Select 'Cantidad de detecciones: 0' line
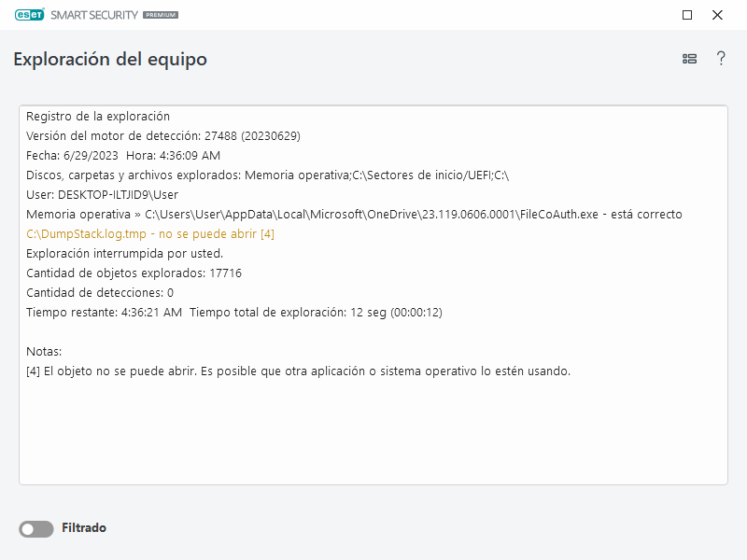This screenshot has height=560, width=747. (114, 292)
